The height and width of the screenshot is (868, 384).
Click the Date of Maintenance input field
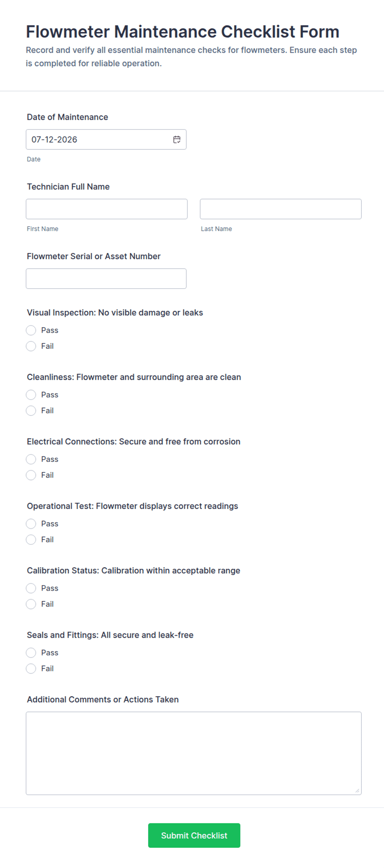pos(106,140)
